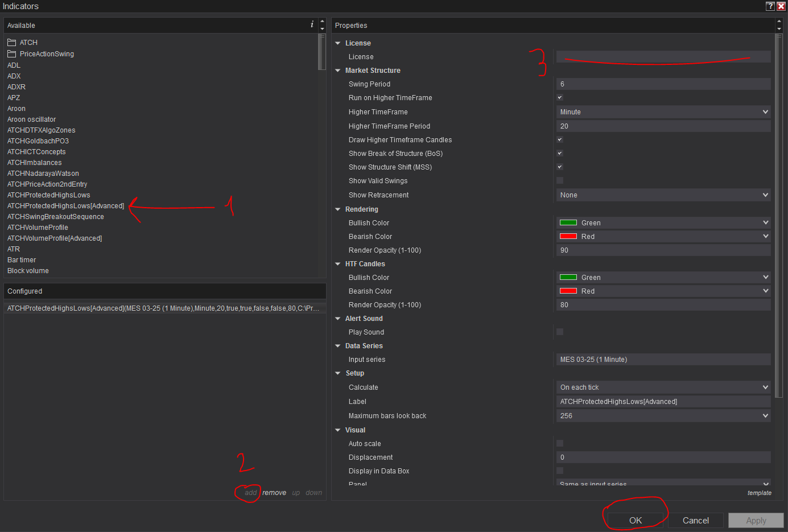788x532 pixels.
Task: Toggle Show Structure Shift (MSS) checkbox
Action: click(560, 167)
